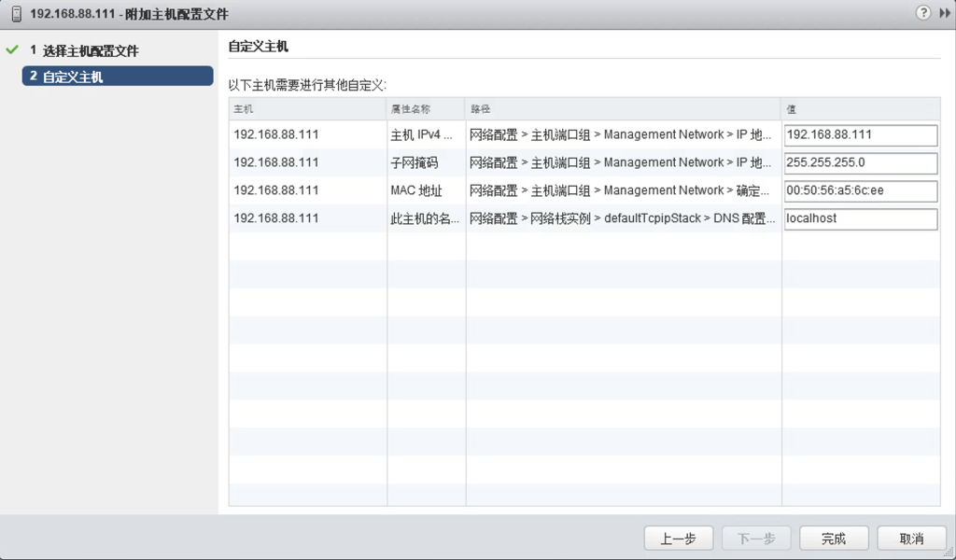The image size is (956, 560).
Task: Click the 取消 button
Action: (911, 539)
